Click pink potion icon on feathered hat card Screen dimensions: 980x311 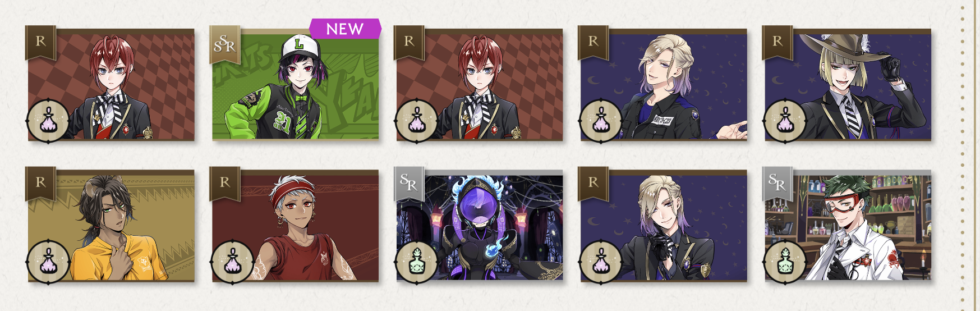[x=785, y=121]
